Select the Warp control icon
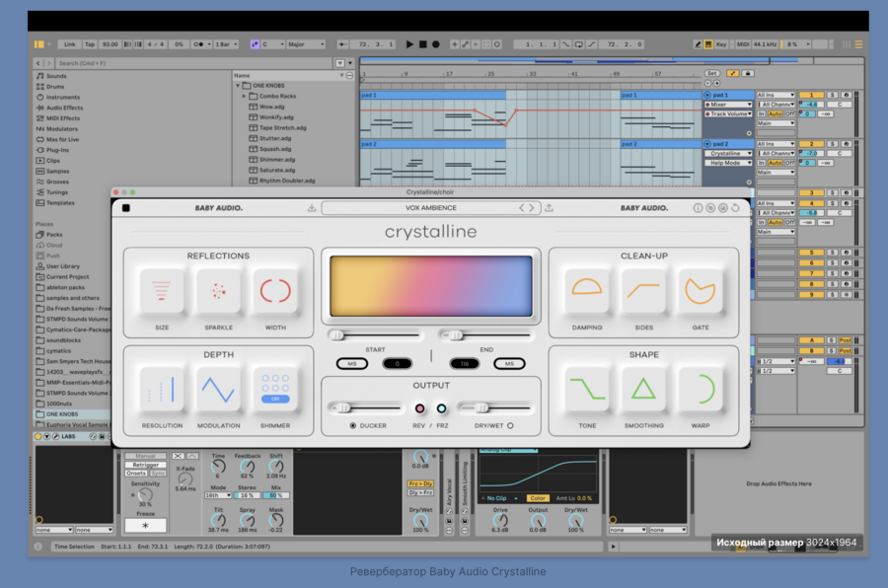This screenshot has width=888, height=588. pyautogui.click(x=701, y=390)
